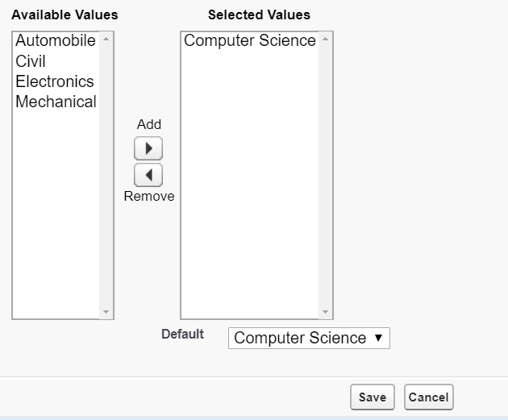
Task: Click Available Values list scroll-up arrow
Action: (x=106, y=39)
